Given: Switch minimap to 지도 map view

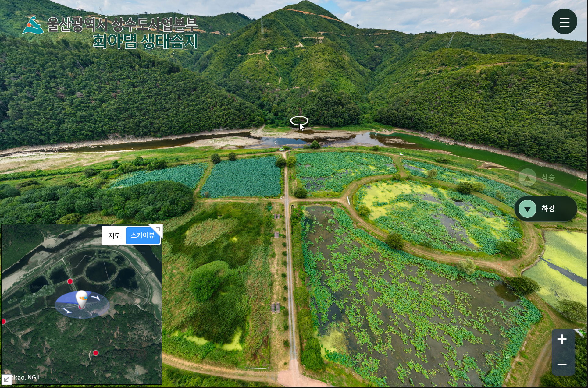Looking at the screenshot, I should pos(114,235).
